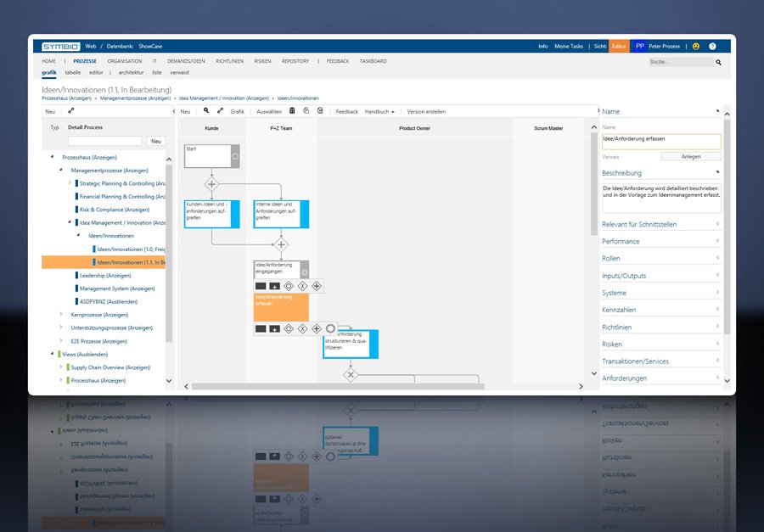
Task: Click the icon just left of Feedback
Action: pyautogui.click(x=320, y=110)
